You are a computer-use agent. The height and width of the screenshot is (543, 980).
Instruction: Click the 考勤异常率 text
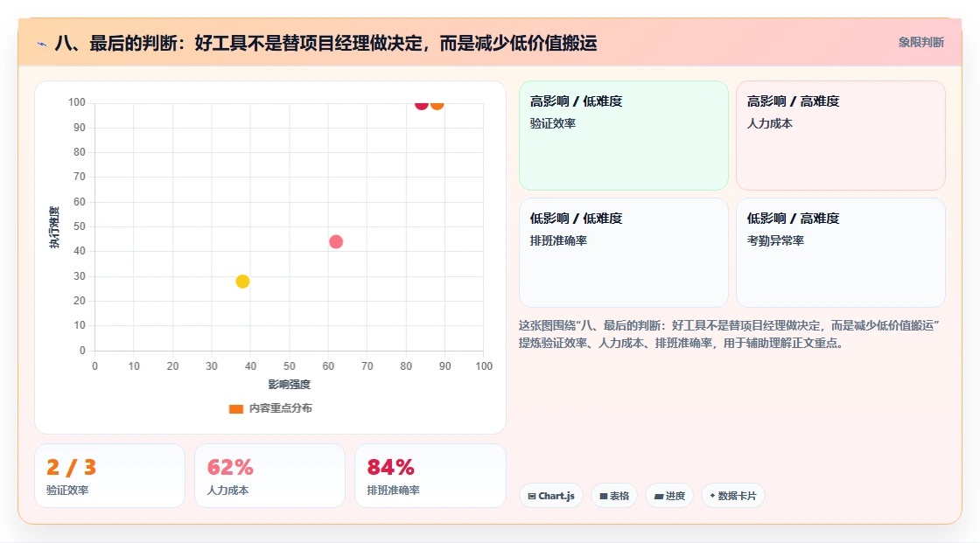click(775, 240)
